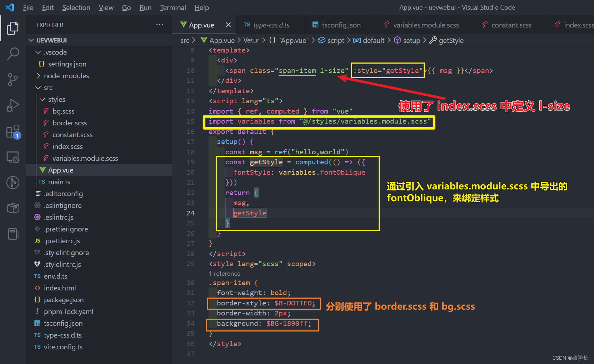Open .stylelintrc.js file

[x=99, y=264]
